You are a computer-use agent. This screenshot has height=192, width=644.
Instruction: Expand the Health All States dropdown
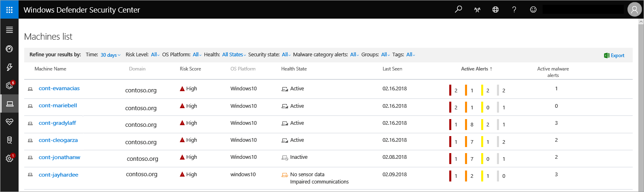tap(234, 55)
